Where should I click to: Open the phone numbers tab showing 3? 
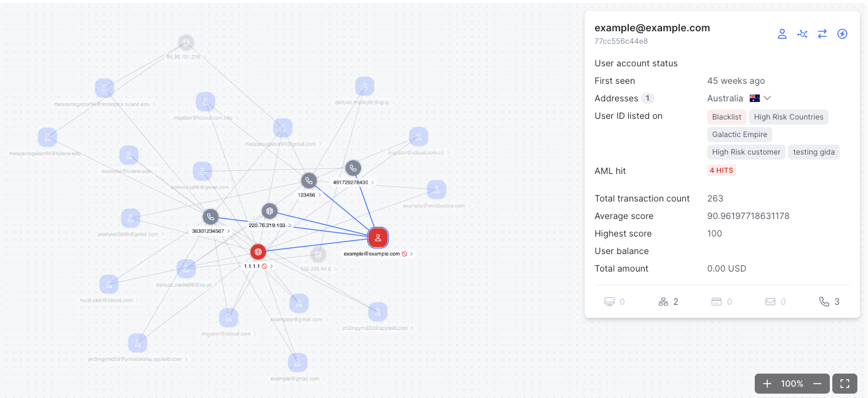[829, 302]
